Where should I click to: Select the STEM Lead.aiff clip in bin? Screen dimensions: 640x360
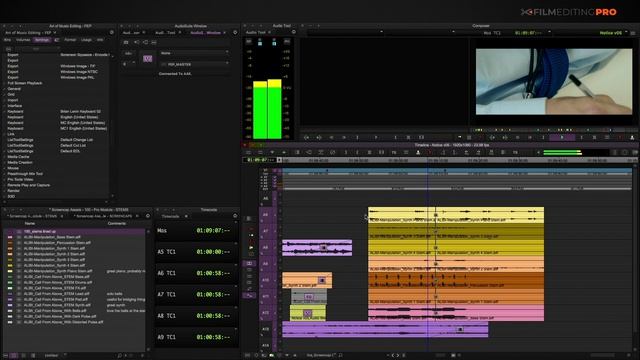pyautogui.click(x=56, y=294)
